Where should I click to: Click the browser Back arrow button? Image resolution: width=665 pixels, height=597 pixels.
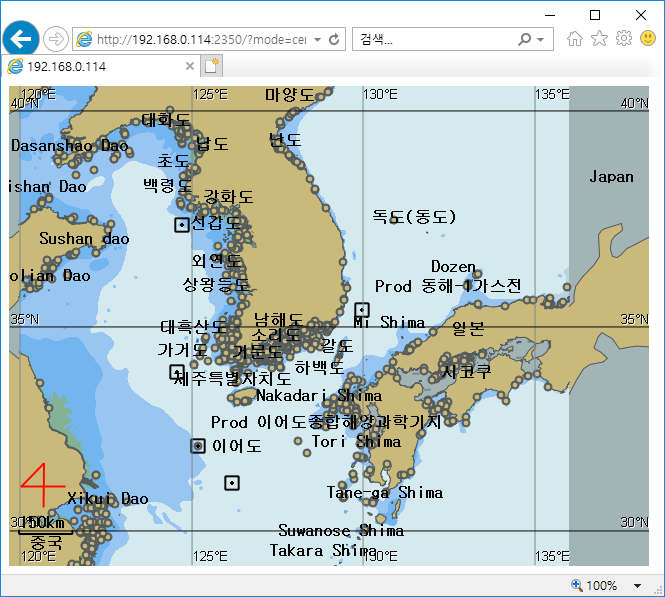[x=20, y=39]
